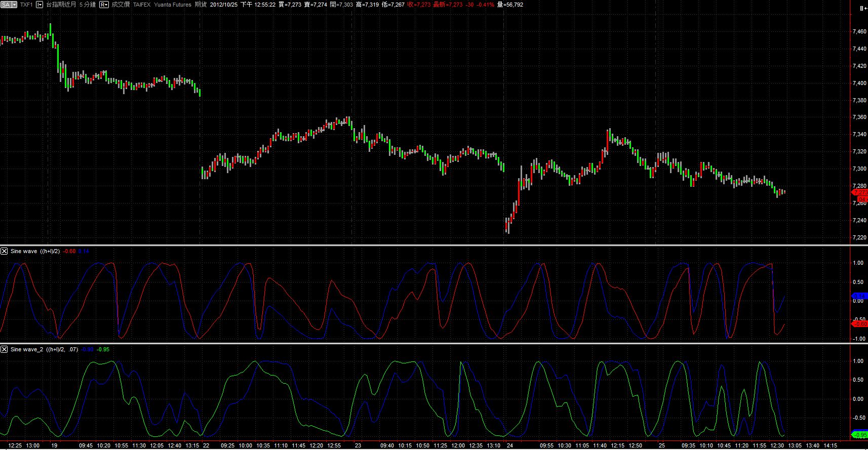Click the 14:15 label on time axis
The image size is (868, 450).
[x=830, y=446]
